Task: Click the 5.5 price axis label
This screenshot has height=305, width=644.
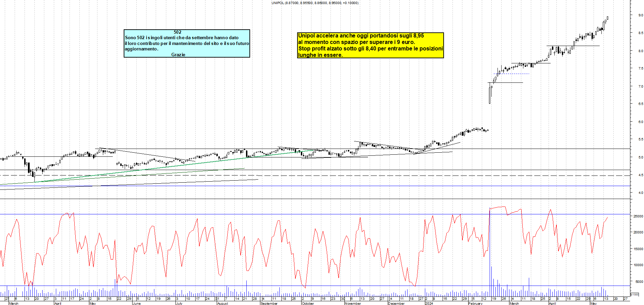Action: click(x=641, y=139)
